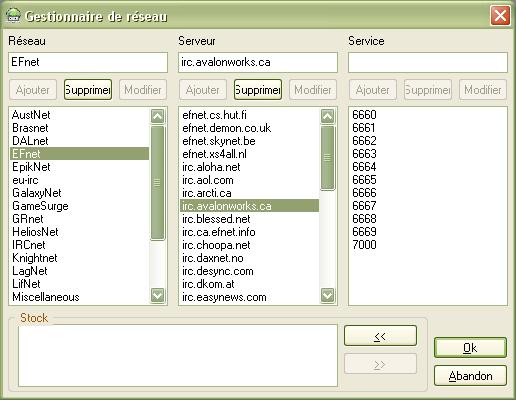Click the Serveur list scroll-up arrow
This screenshot has height=400, width=516.
[327, 116]
